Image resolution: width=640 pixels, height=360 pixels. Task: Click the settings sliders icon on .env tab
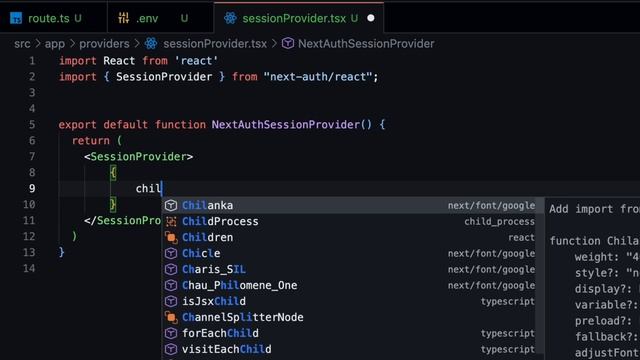(x=123, y=18)
